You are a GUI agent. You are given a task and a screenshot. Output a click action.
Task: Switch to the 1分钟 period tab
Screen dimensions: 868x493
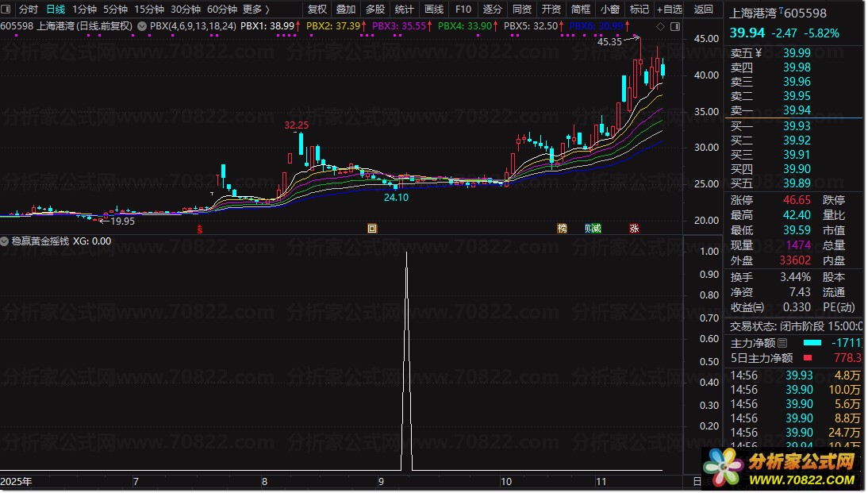click(x=84, y=10)
